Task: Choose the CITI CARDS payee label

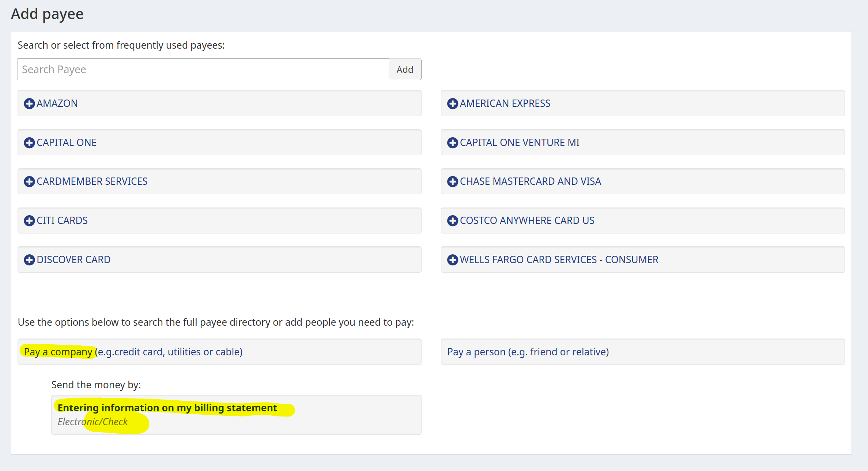Action: tap(62, 221)
